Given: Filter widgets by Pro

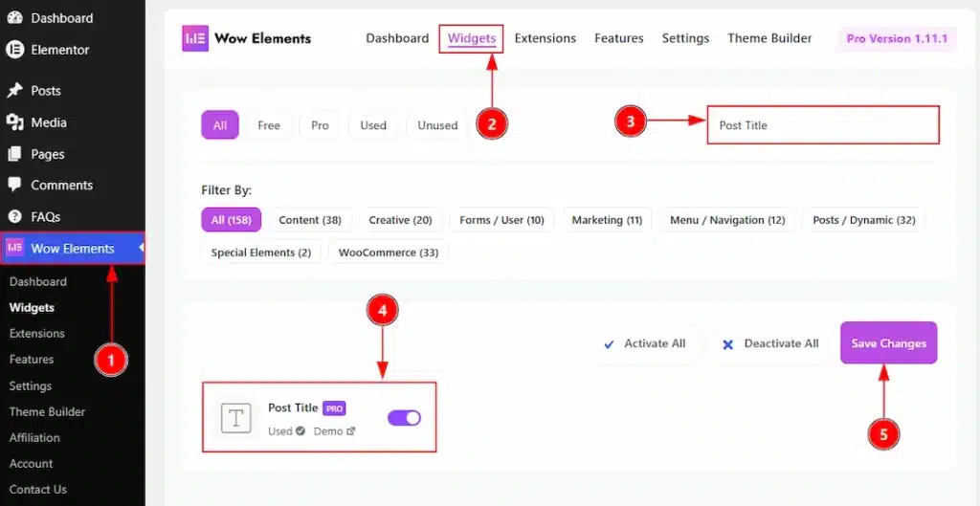Looking at the screenshot, I should point(320,125).
